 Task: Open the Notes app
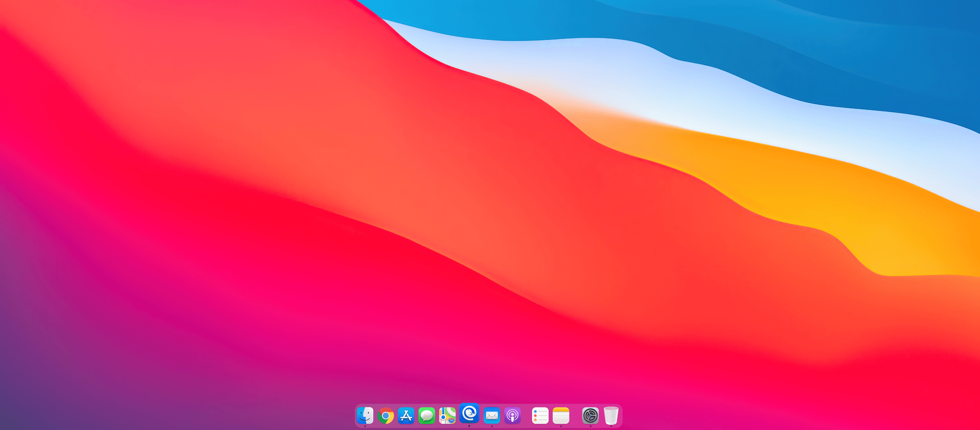coord(561,415)
